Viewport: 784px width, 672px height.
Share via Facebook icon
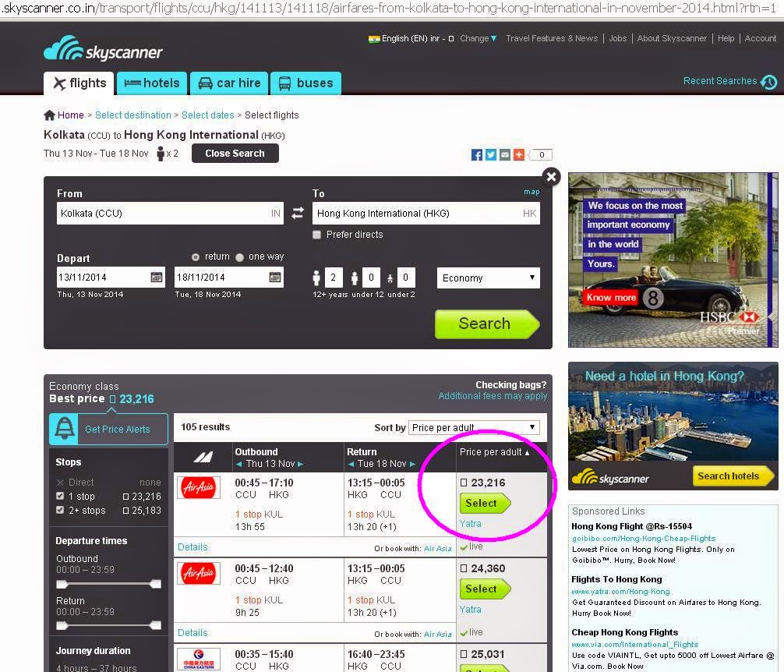[x=476, y=154]
